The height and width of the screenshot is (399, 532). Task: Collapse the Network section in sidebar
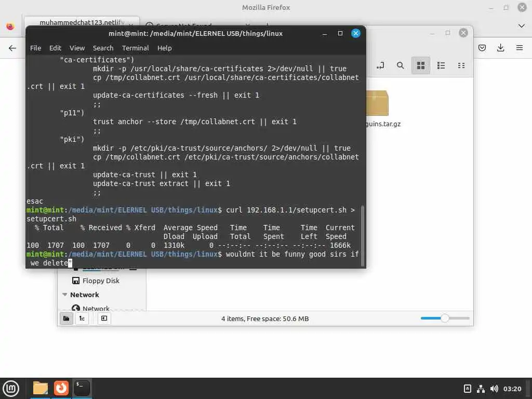[64, 295]
